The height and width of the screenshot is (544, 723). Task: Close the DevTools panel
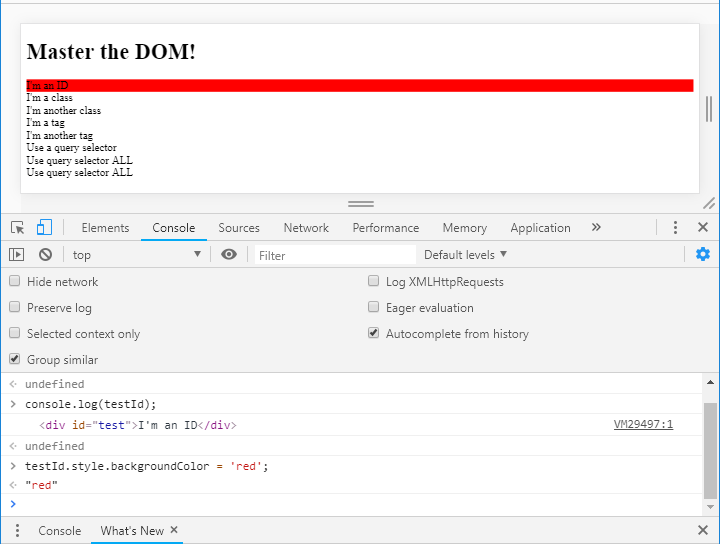[x=703, y=227]
